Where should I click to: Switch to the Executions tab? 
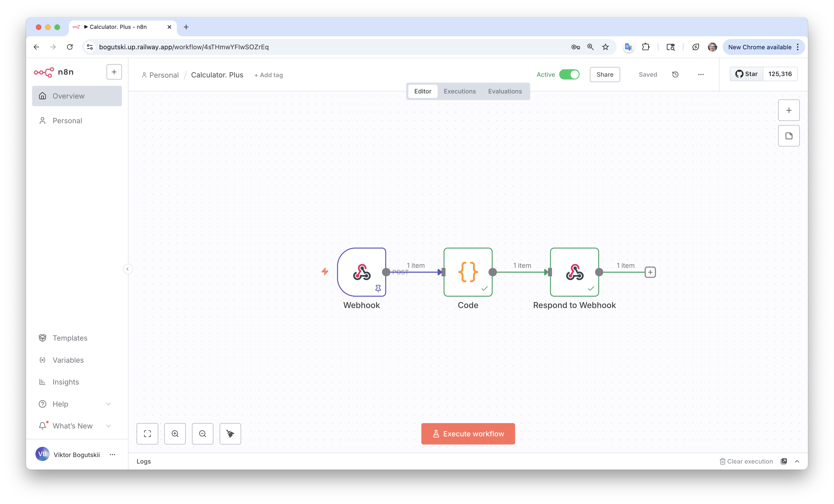point(460,91)
